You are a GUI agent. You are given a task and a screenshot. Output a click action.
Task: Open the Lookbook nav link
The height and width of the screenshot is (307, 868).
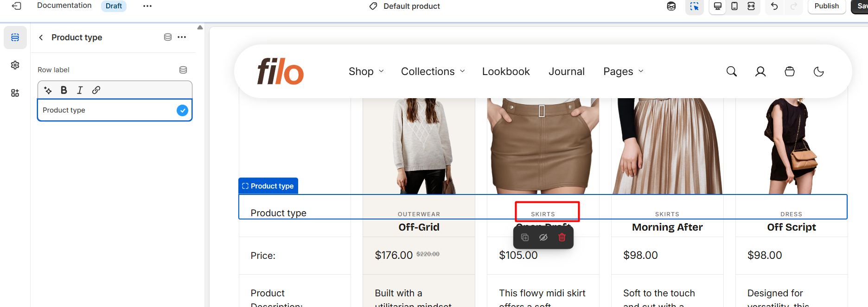coord(506,71)
